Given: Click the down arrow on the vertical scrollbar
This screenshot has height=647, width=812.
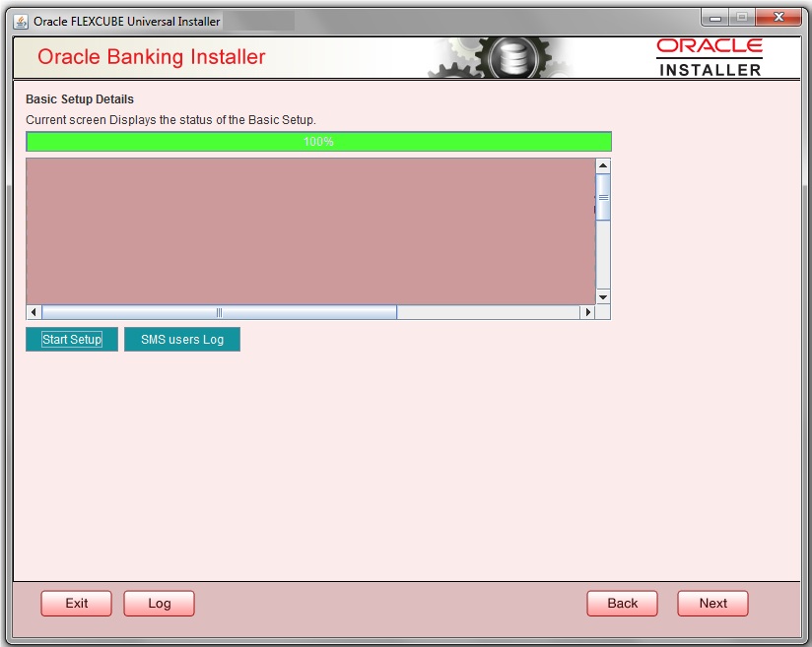Looking at the screenshot, I should [x=602, y=297].
